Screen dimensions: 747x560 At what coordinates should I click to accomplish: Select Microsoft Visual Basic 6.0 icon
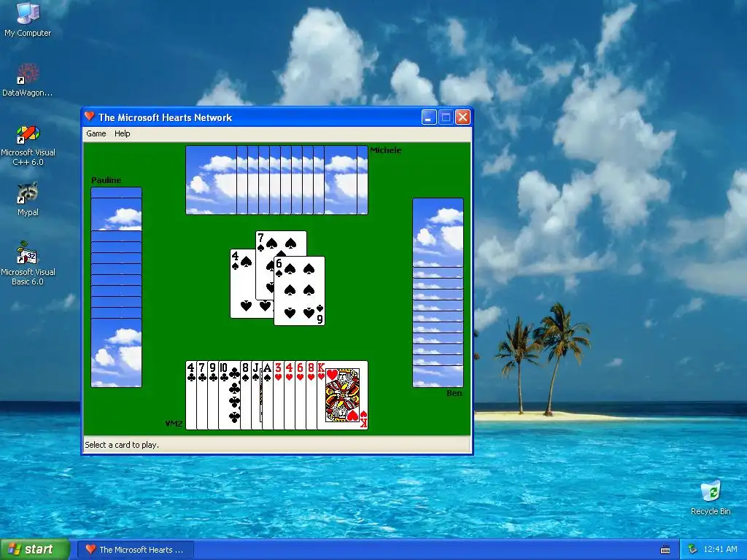pyautogui.click(x=28, y=263)
